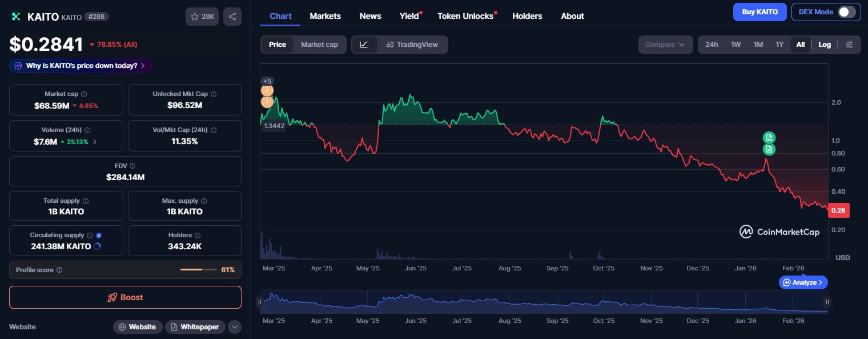This screenshot has width=868, height=339.
Task: Expand Volume 24h details arrow
Action: pos(95,142)
